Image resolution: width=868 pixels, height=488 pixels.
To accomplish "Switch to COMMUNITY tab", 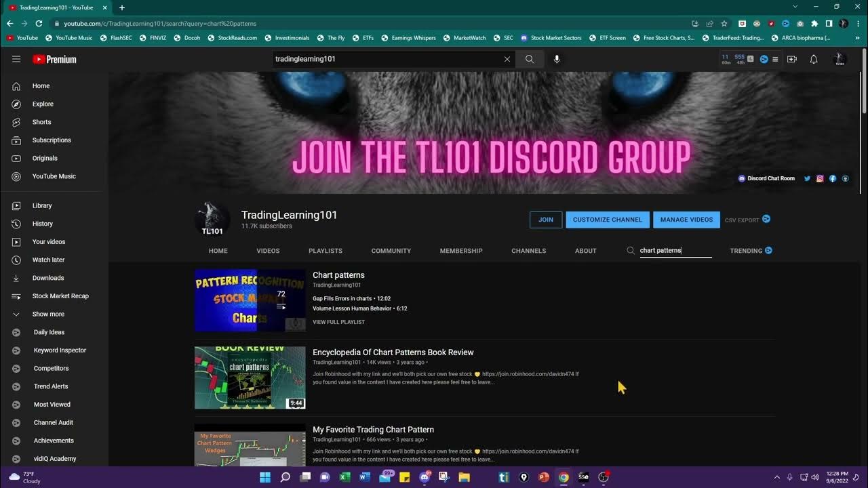I will [391, 251].
